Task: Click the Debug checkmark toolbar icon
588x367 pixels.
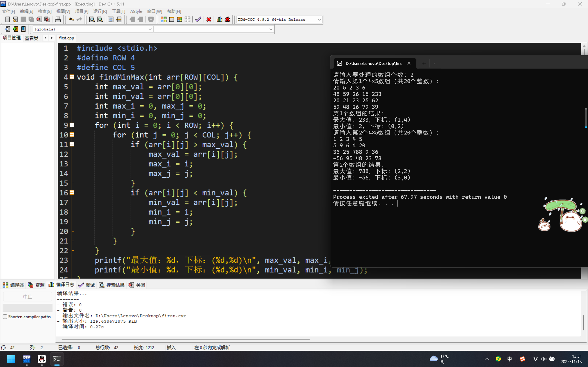Action: tap(198, 20)
